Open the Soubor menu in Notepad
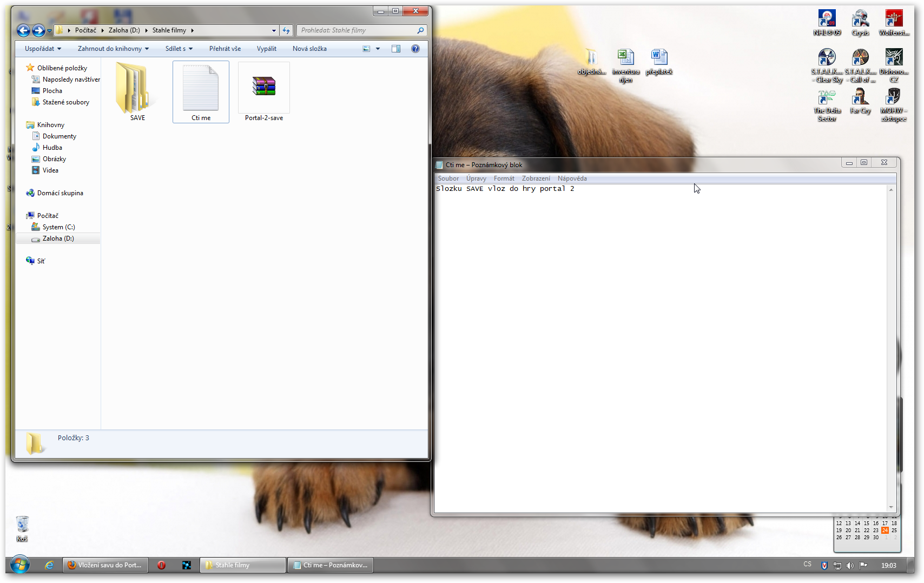This screenshot has width=924, height=583. tap(448, 178)
